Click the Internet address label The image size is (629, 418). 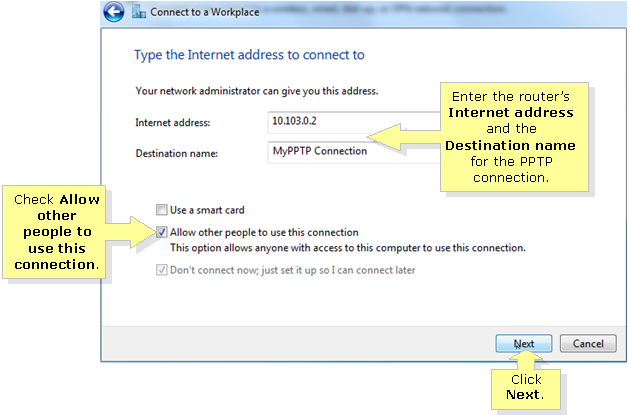pos(172,122)
